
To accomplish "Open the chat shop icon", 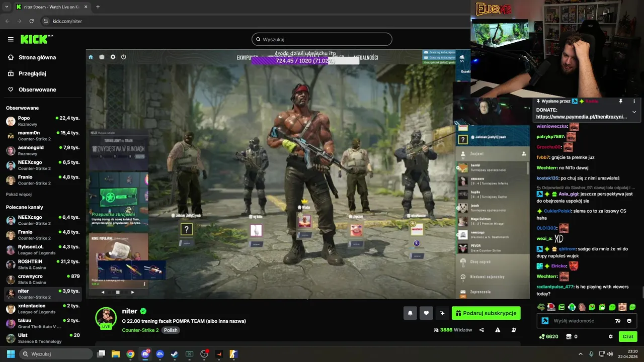I will click(x=569, y=336).
